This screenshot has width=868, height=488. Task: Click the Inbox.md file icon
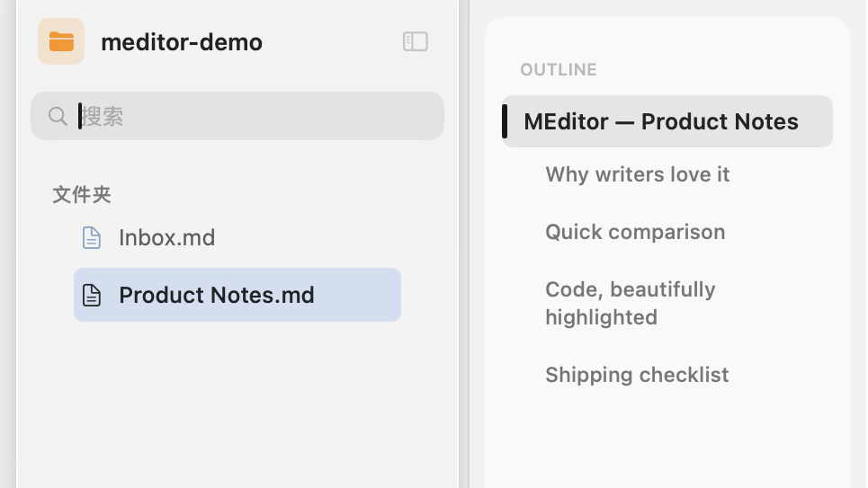(92, 238)
